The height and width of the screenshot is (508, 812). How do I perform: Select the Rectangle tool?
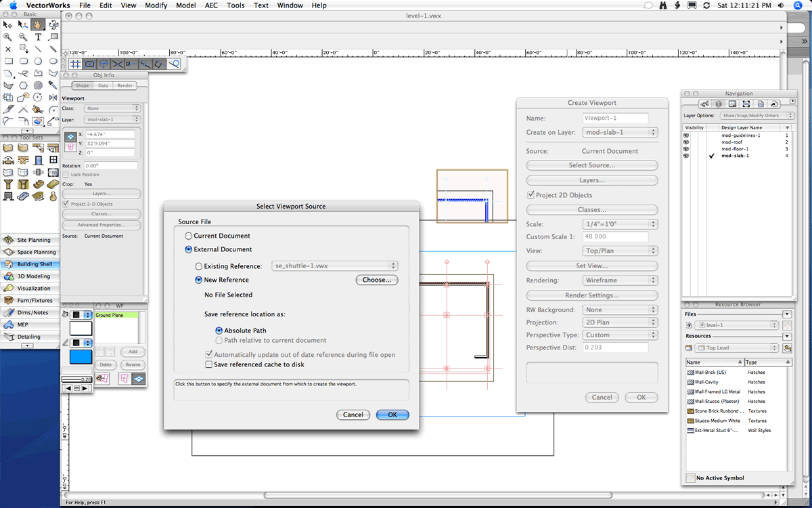[9, 60]
